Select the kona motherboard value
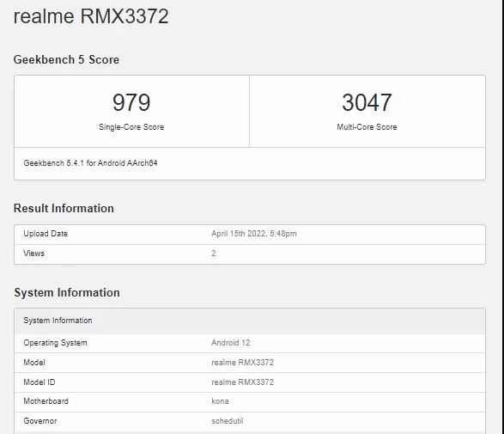 220,401
